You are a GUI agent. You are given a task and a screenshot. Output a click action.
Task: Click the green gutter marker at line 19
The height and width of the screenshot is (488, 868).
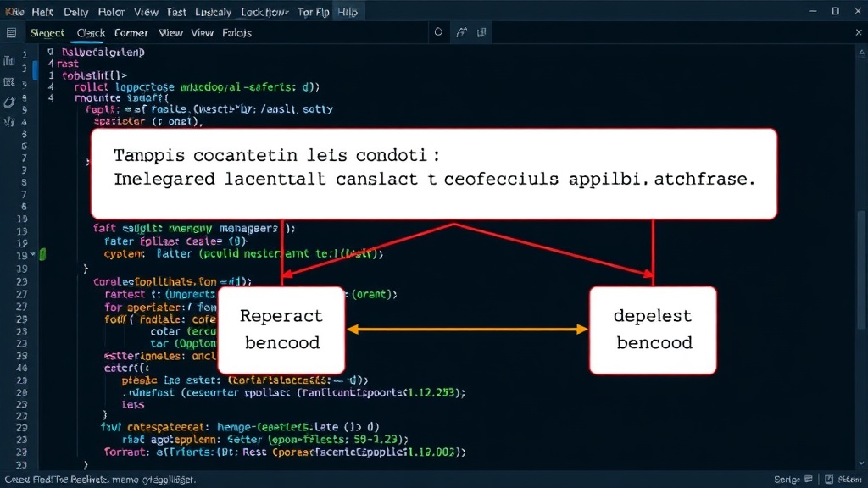pyautogui.click(x=42, y=254)
